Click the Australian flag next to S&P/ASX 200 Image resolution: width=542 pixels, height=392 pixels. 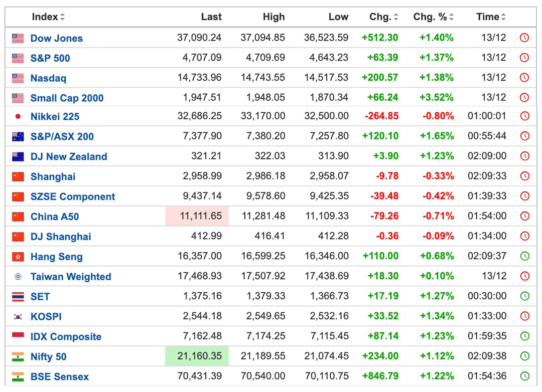coord(18,137)
